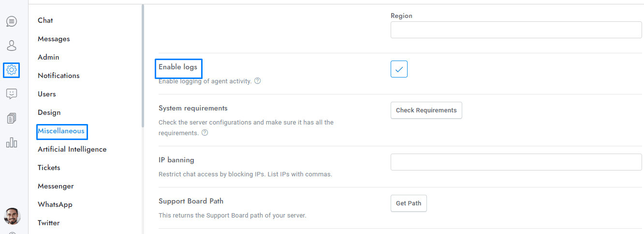Select the Miscellaneous settings tab
The image size is (644, 234).
point(61,131)
